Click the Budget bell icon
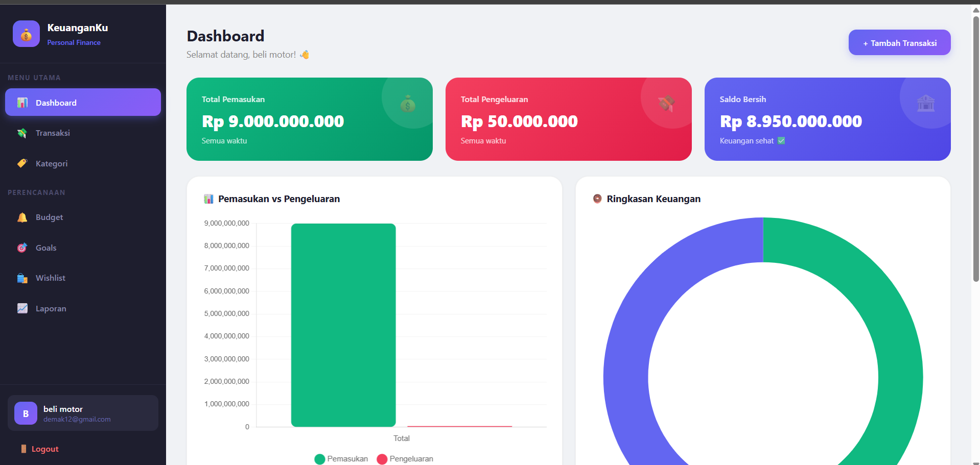 [x=22, y=217]
